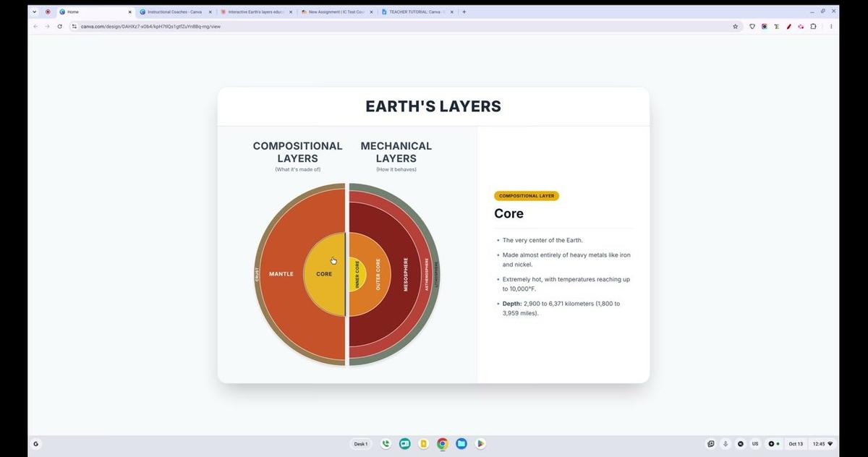Open the Chrome three-dot menu
Viewport: 868px width, 457px height.
831,26
